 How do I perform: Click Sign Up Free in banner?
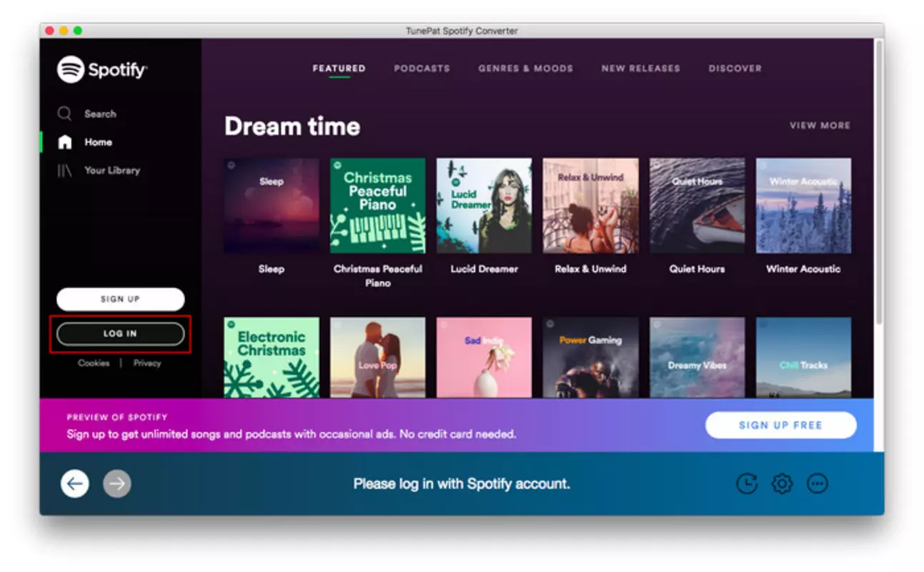[x=780, y=425]
